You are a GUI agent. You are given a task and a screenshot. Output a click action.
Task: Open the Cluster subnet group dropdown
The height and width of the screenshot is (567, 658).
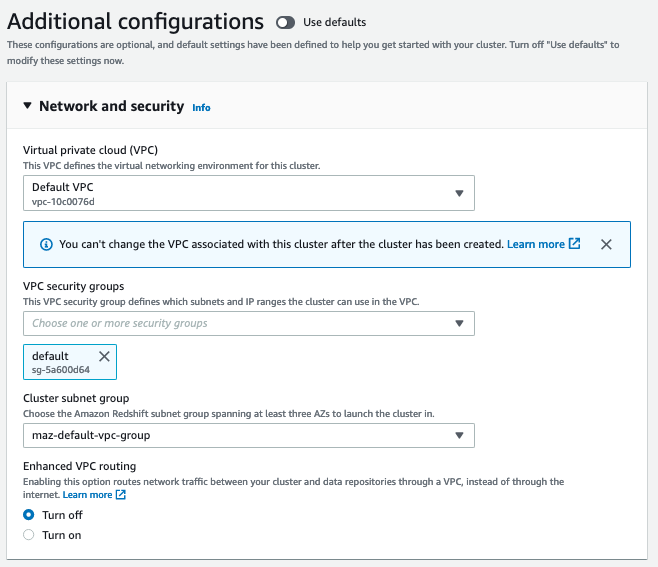[248, 435]
